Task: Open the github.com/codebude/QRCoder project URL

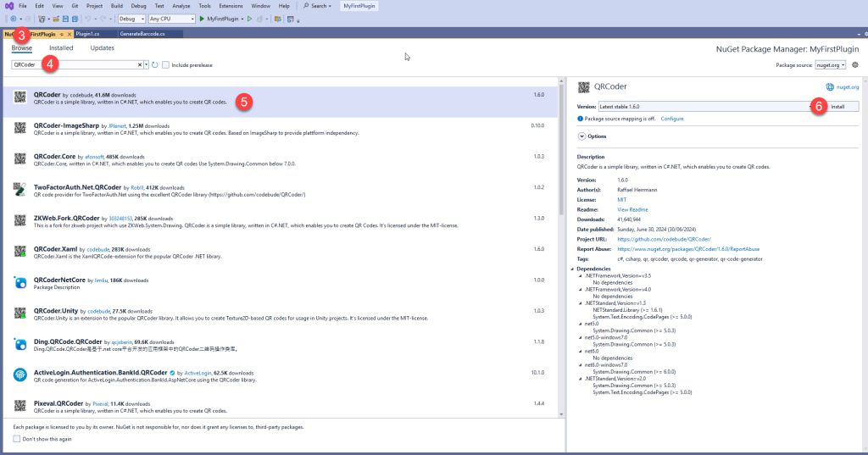Action: point(664,239)
